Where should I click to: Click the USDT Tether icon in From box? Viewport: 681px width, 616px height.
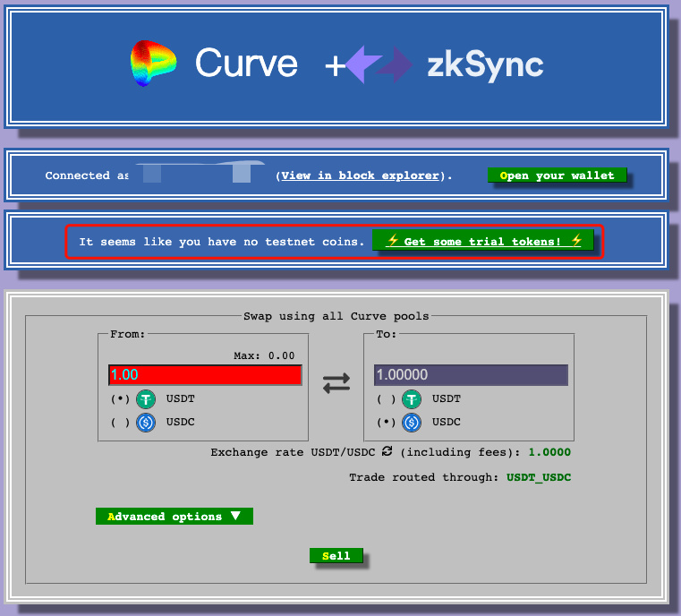click(146, 399)
